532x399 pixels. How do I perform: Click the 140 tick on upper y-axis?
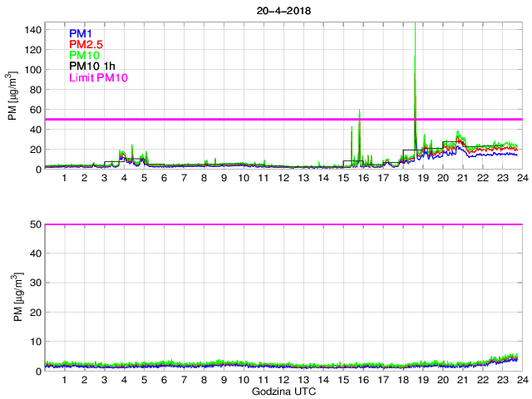[32, 30]
